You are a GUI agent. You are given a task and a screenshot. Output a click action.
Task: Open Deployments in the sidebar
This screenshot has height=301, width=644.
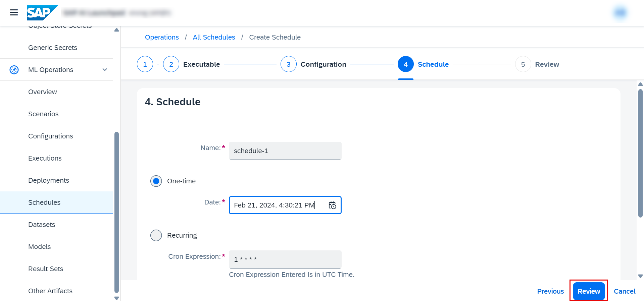point(49,180)
